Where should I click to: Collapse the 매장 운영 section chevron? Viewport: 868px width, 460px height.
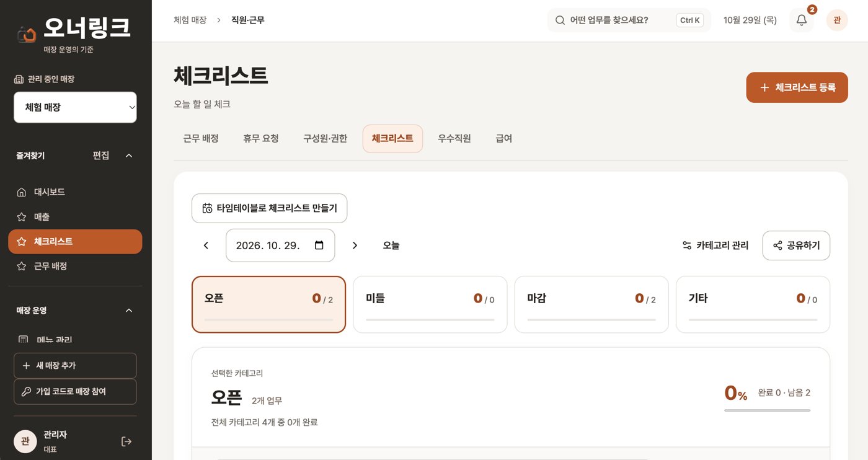click(129, 310)
